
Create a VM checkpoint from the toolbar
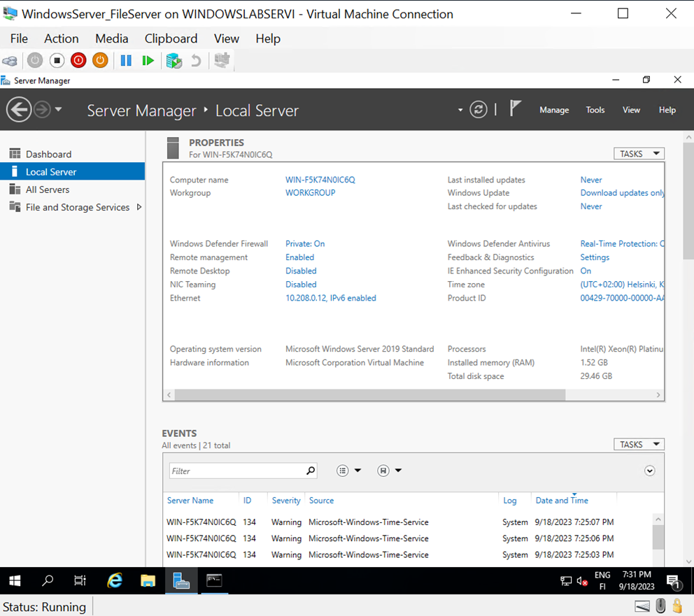click(x=173, y=60)
